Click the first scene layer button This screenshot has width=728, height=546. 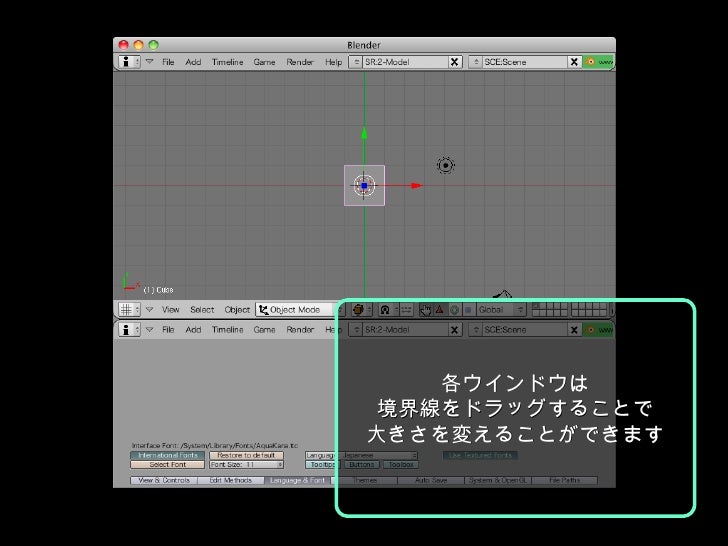click(x=536, y=306)
